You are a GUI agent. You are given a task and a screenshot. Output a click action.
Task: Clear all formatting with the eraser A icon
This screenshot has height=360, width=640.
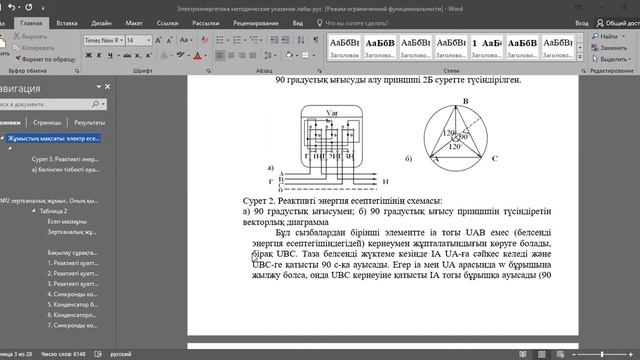tap(204, 40)
